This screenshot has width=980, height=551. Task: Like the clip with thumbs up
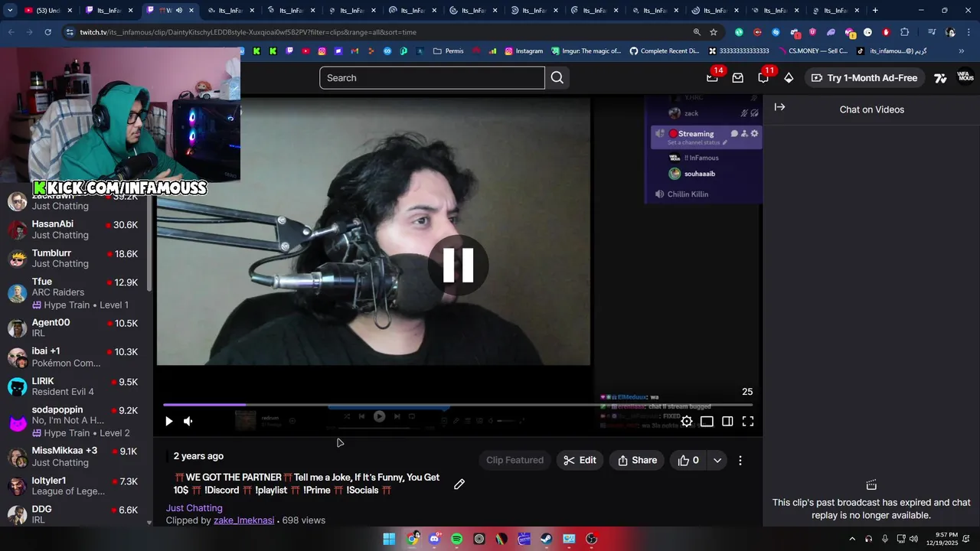[x=688, y=460]
